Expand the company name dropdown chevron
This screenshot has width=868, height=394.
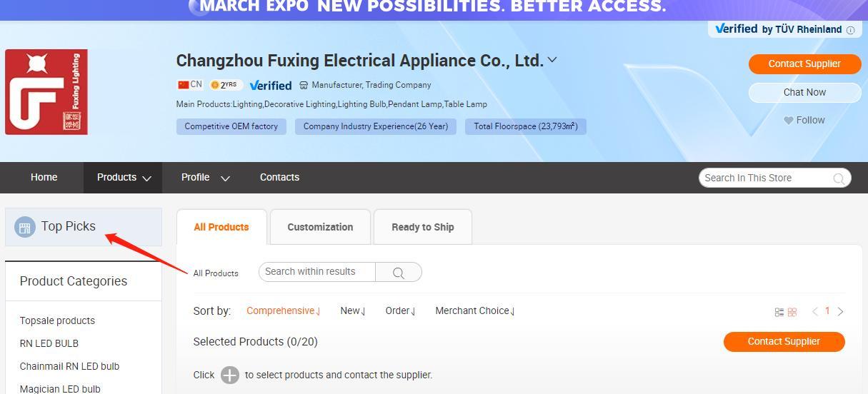[x=552, y=60]
